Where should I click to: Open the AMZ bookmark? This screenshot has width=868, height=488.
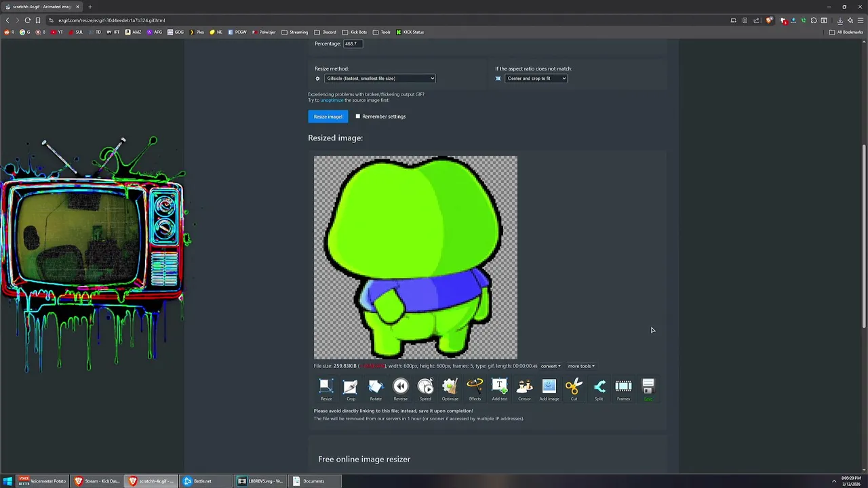coord(133,32)
